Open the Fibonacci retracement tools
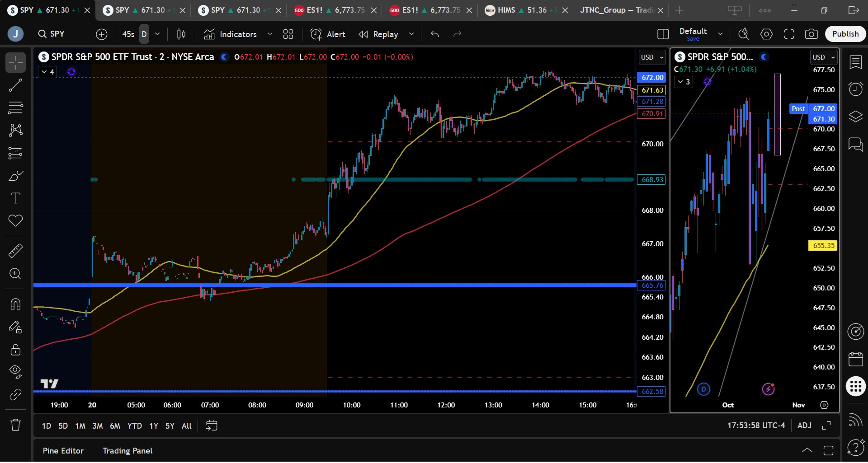The height and width of the screenshot is (463, 868). [15, 108]
